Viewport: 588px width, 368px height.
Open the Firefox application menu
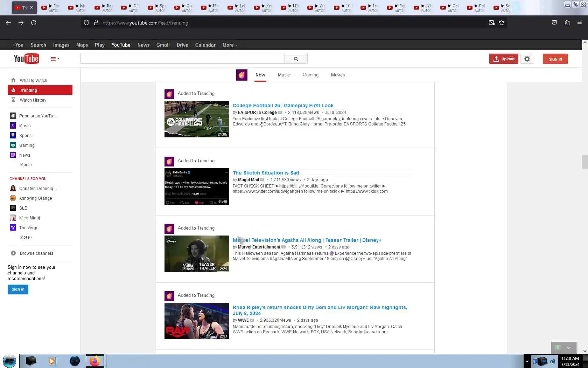pos(580,23)
